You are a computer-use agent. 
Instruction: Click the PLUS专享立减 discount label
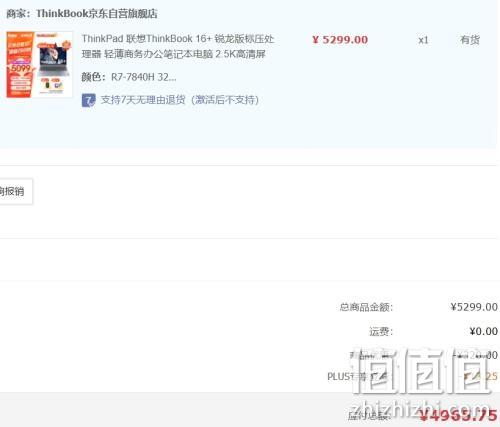click(357, 377)
